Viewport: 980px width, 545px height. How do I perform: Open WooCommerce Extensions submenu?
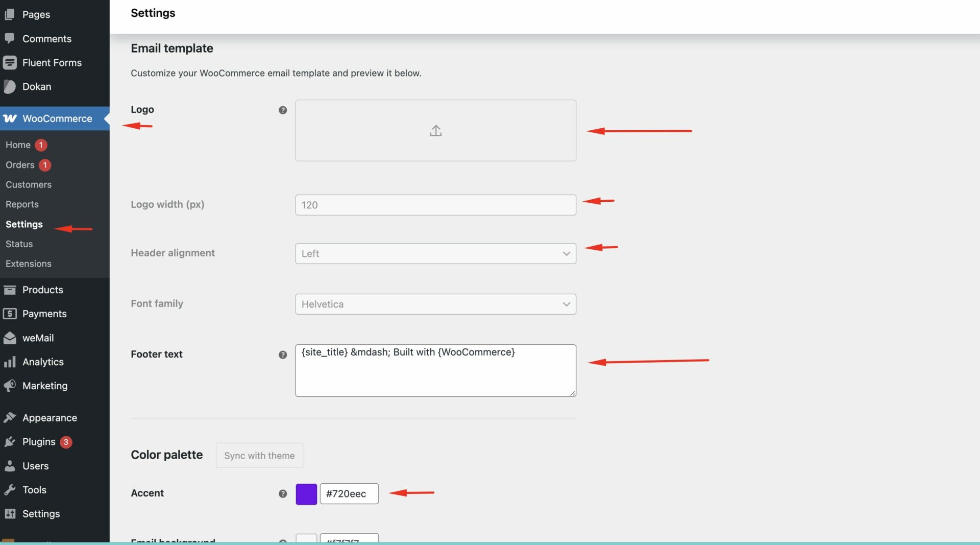coord(29,264)
